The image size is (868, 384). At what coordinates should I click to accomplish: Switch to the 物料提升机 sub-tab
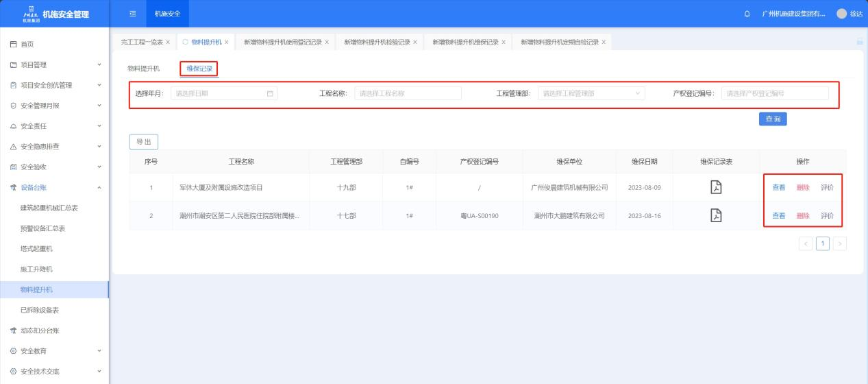click(143, 69)
